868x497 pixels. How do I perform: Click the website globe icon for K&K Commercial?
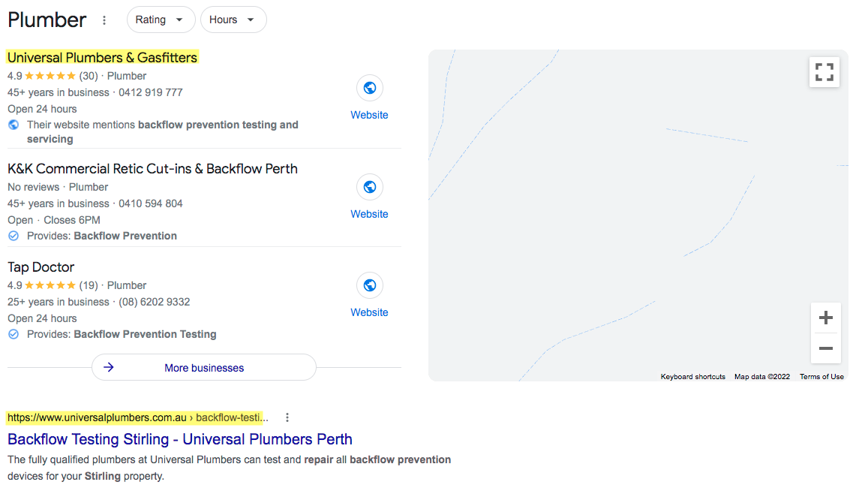point(370,187)
